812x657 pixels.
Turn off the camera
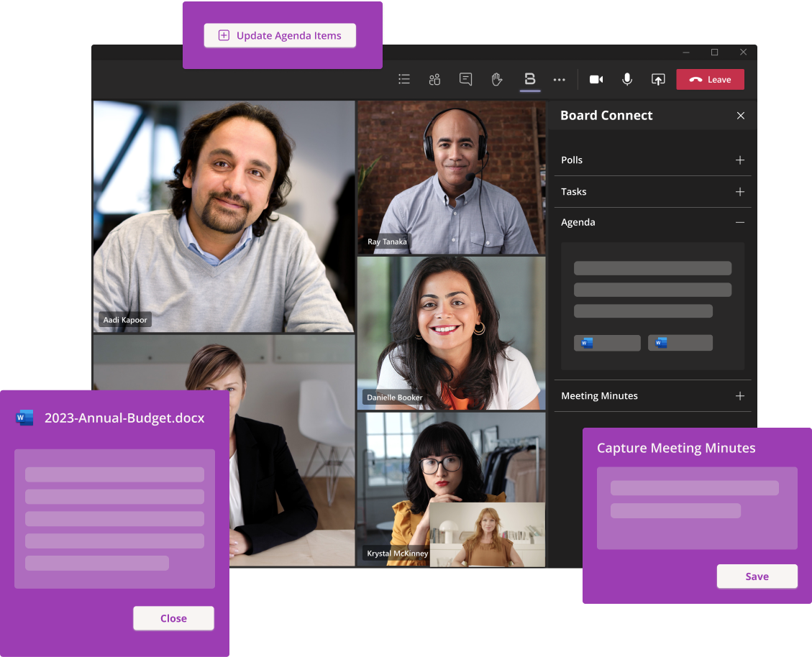(x=596, y=79)
